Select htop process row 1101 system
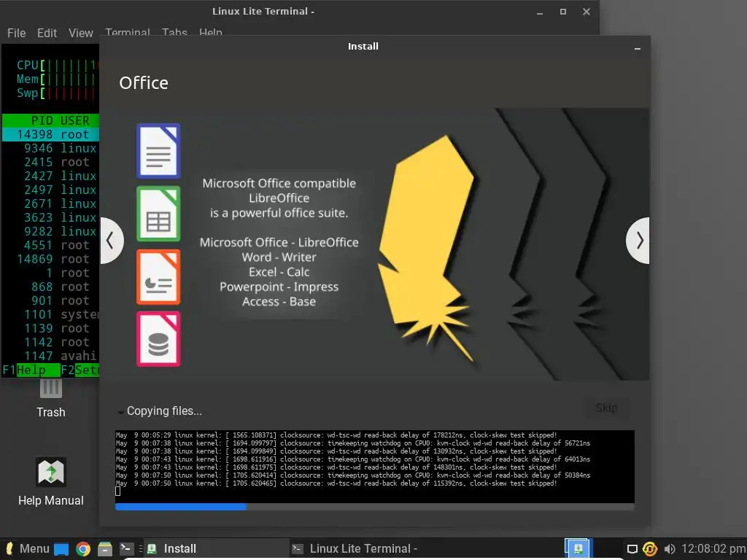Screen dimensions: 747x560 click(50, 314)
